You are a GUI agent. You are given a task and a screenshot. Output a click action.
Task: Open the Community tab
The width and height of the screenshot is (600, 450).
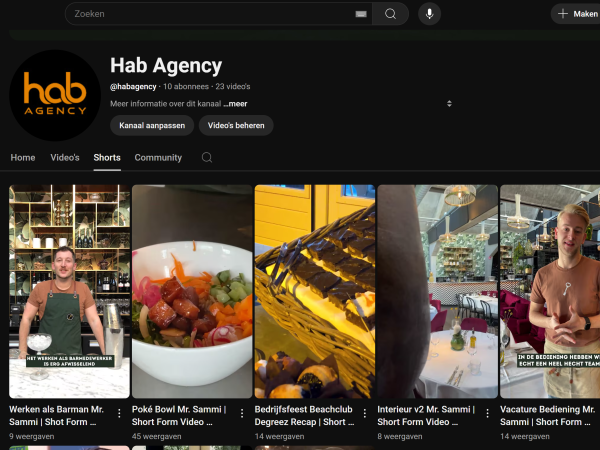(x=158, y=158)
